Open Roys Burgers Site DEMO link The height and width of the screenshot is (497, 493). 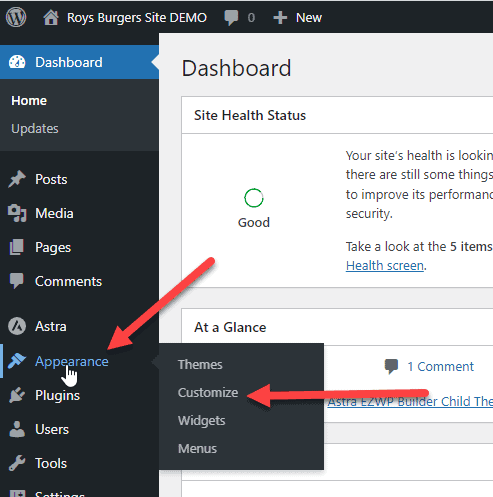pos(137,18)
